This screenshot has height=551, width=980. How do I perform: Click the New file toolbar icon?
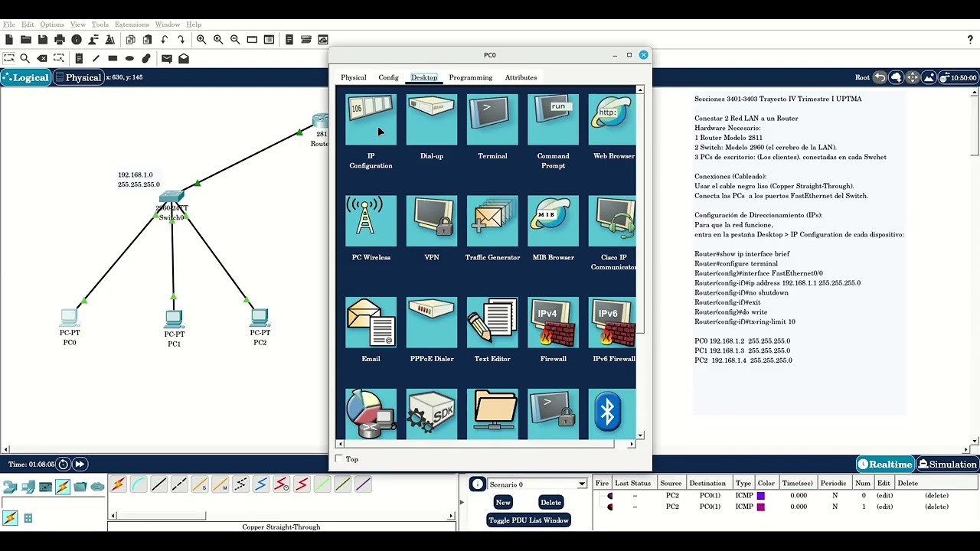coord(9,40)
